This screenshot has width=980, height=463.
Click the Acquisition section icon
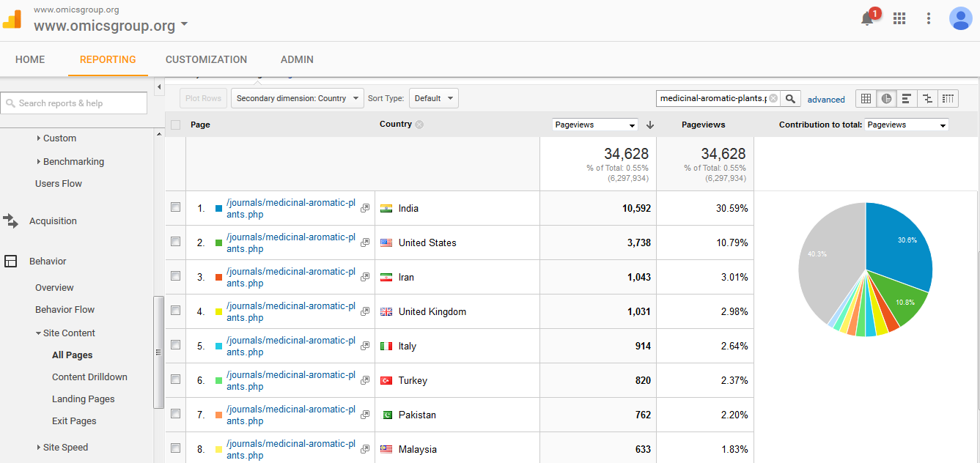(x=10, y=221)
